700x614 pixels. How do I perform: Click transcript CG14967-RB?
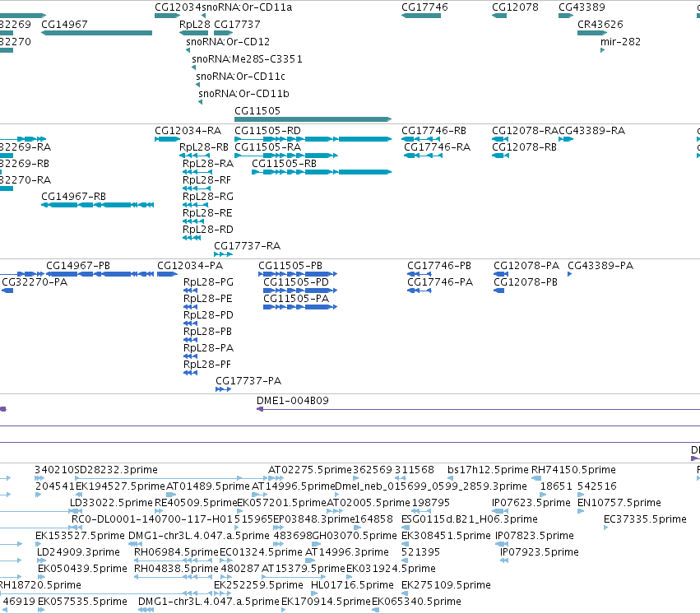[x=74, y=197]
